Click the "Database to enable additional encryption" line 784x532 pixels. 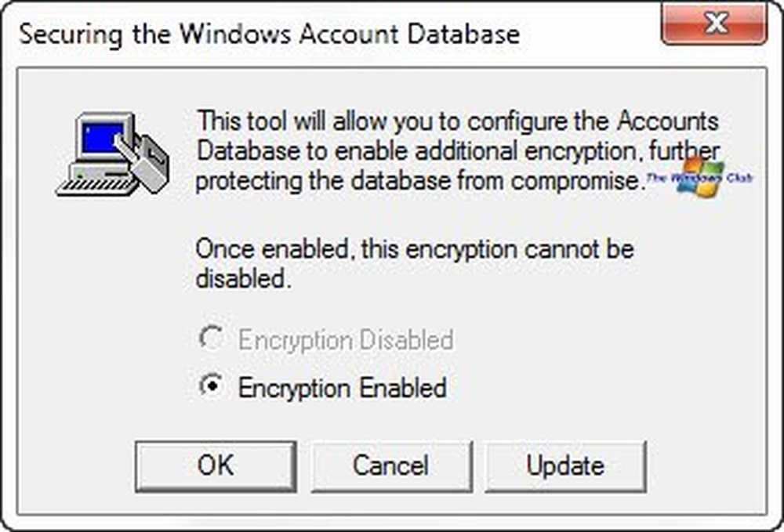point(458,151)
